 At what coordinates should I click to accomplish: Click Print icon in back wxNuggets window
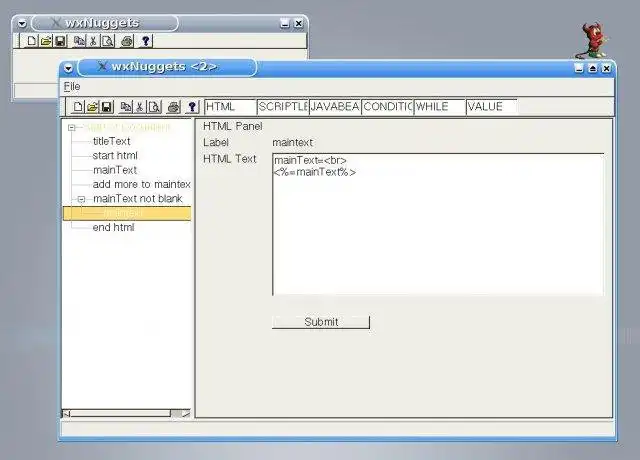[127, 41]
